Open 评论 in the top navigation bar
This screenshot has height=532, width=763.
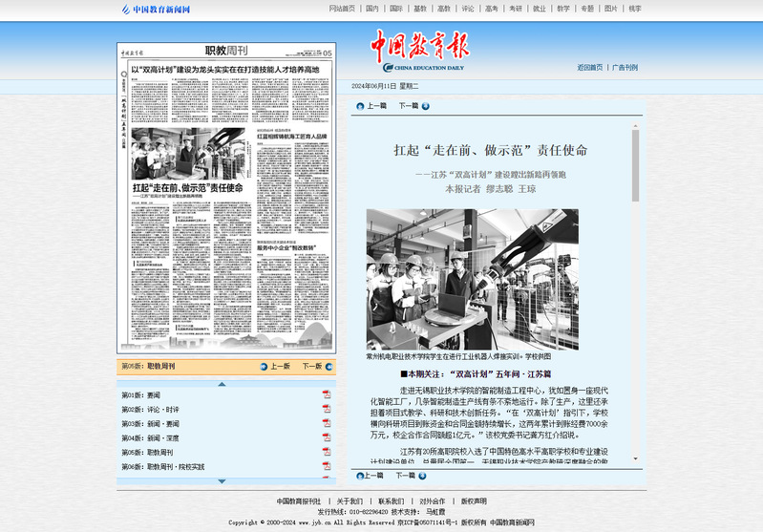point(467,9)
